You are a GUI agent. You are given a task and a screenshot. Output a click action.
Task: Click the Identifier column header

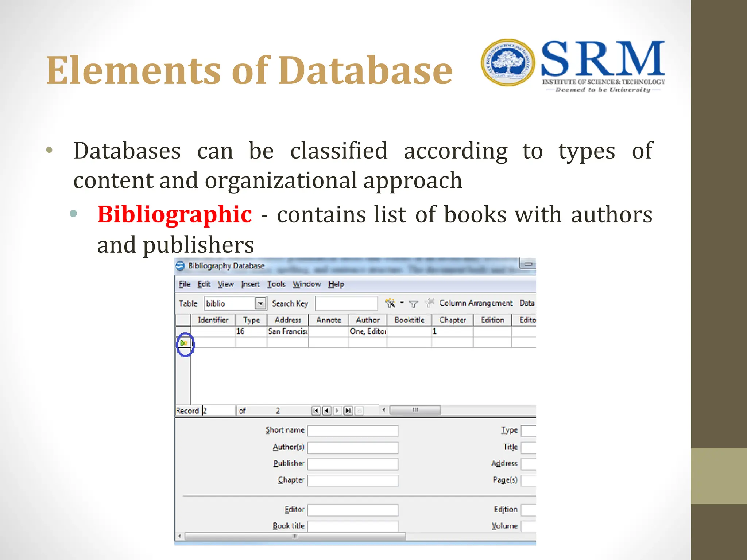click(213, 320)
